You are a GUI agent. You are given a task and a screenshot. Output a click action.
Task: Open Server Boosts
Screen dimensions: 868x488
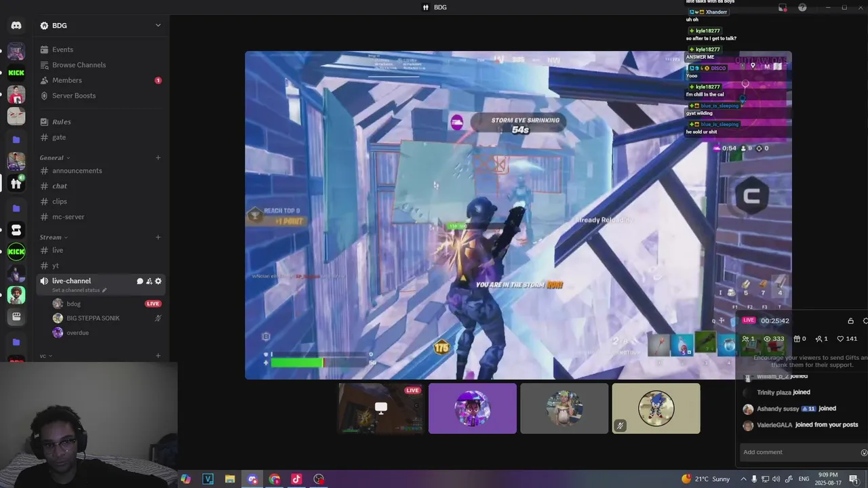(101, 96)
